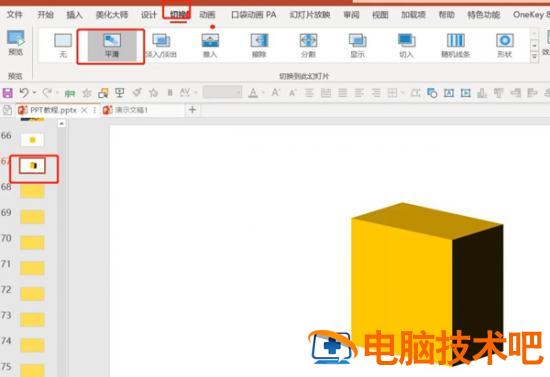Apply the 平滑 morph transition
This screenshot has width=550, height=377.
point(112,46)
